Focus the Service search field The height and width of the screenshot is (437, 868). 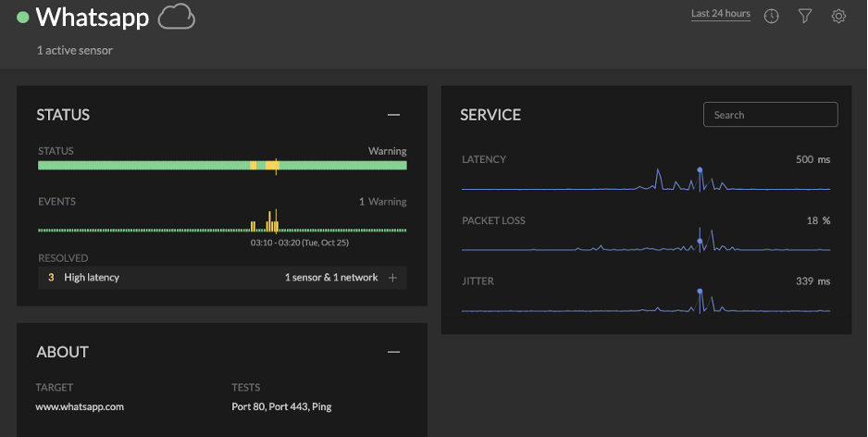pos(771,115)
